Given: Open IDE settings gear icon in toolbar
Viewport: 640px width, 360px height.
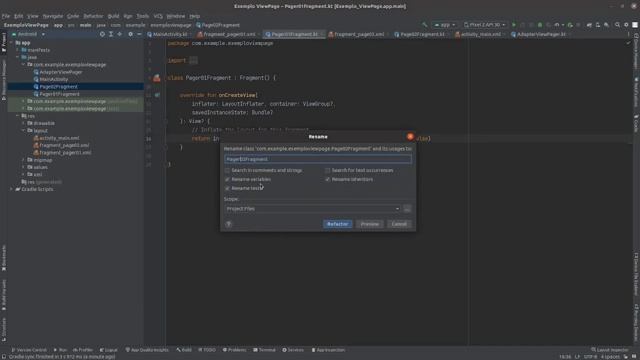Looking at the screenshot, I should [626, 25].
